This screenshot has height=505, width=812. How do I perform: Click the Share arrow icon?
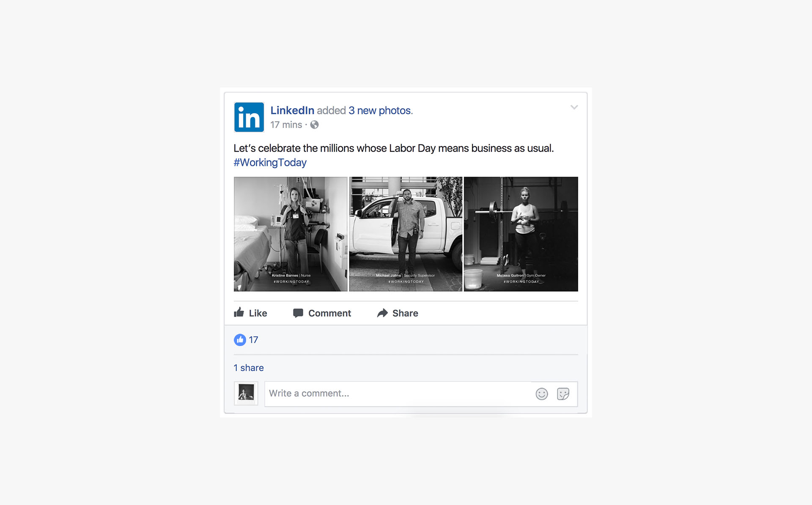tap(382, 313)
